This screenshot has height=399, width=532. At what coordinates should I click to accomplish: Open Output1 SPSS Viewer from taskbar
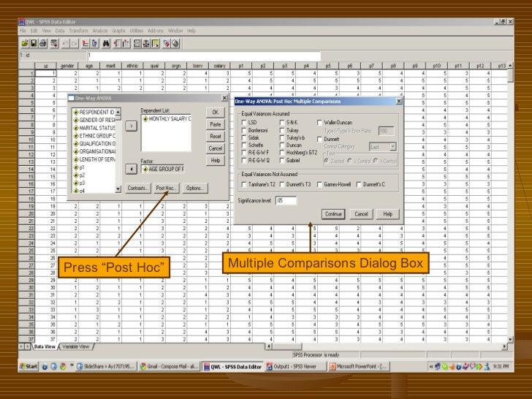[x=295, y=366]
